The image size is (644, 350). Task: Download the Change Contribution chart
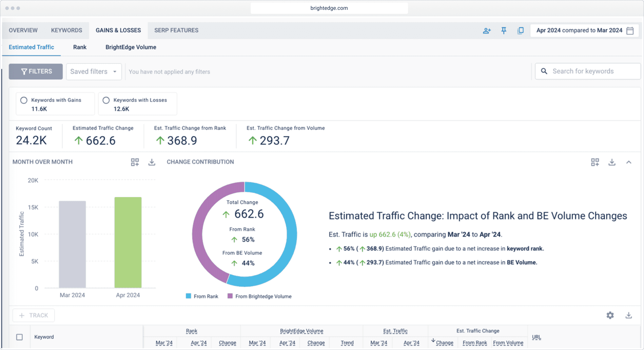point(612,162)
